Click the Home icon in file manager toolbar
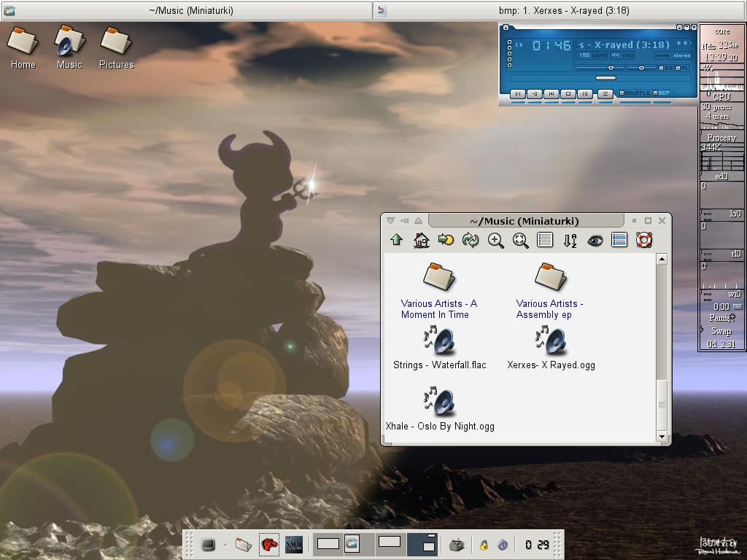 pos(421,240)
